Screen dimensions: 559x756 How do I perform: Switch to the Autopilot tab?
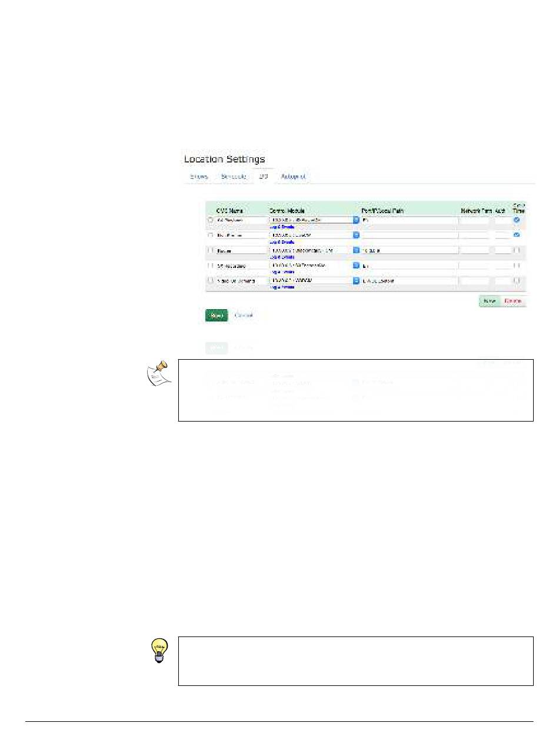293,176
